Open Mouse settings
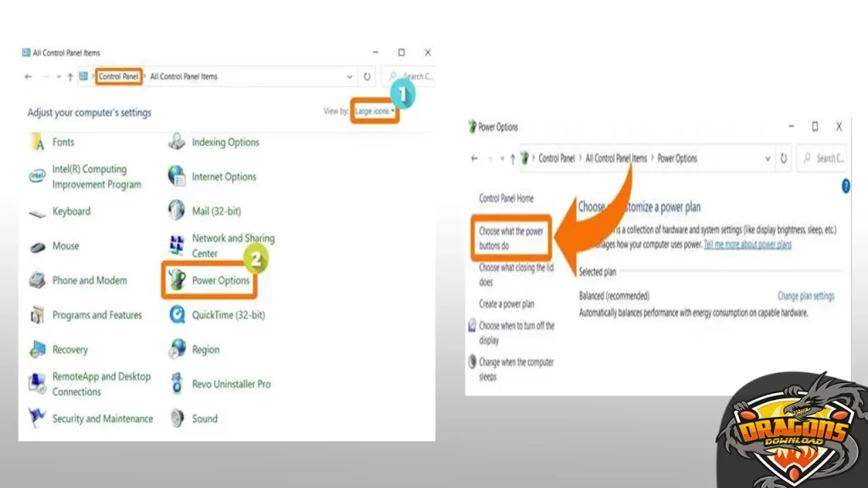This screenshot has width=868, height=488. coord(66,246)
